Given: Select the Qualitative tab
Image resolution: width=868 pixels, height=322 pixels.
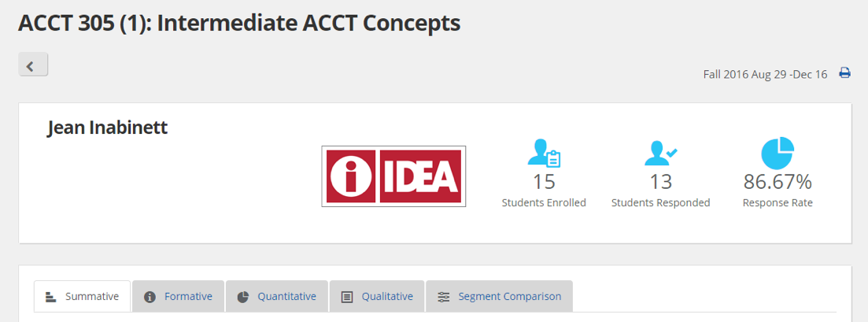Looking at the screenshot, I should (377, 297).
